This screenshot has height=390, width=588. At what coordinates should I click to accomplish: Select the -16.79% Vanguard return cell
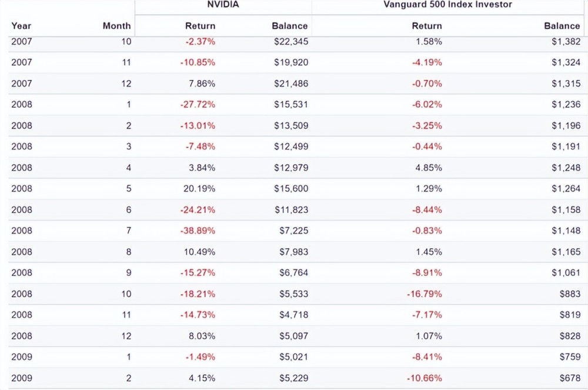tap(425, 294)
